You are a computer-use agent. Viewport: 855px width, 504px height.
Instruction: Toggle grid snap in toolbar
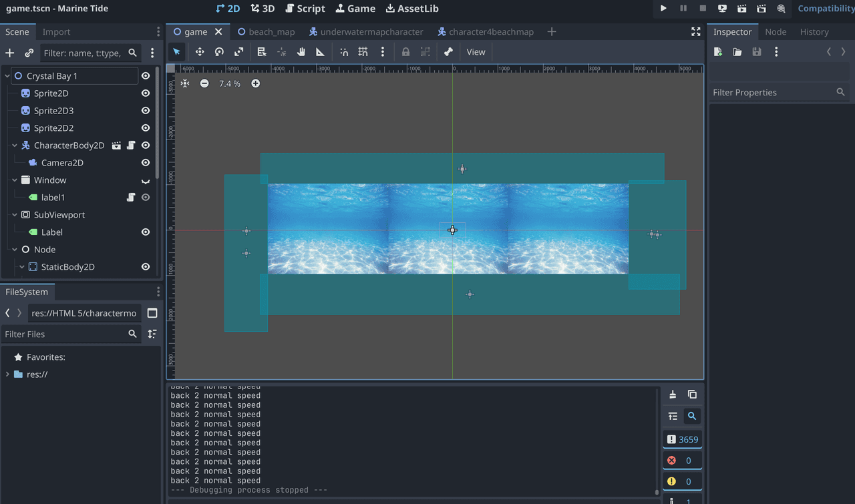pyautogui.click(x=363, y=52)
